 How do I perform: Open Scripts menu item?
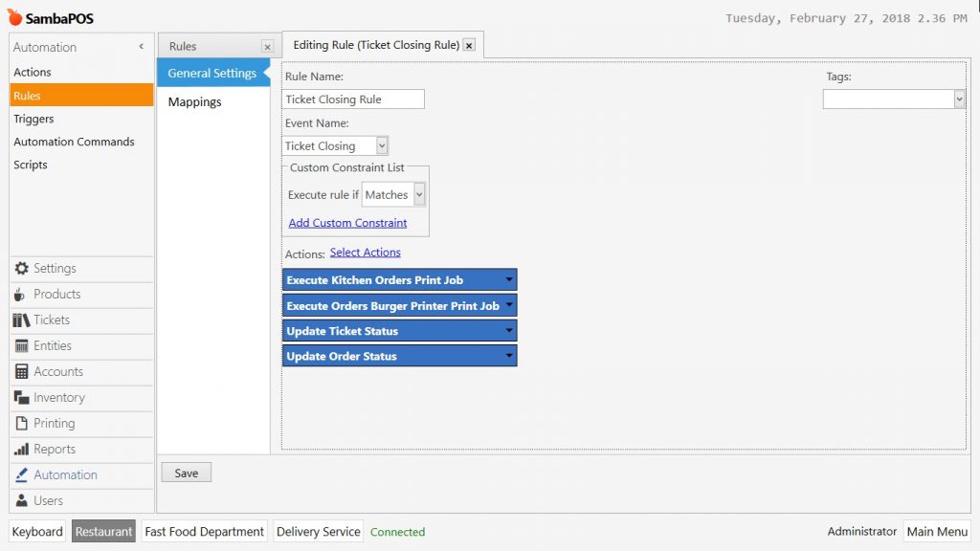[x=81, y=165]
